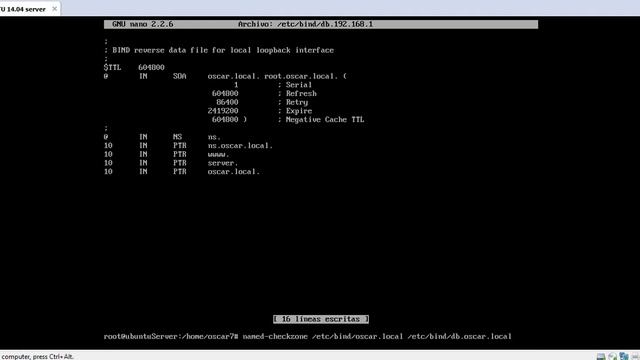The width and height of the screenshot is (640, 360).
Task: Click the 'press Ctrl+Alt' status bar hint
Action: (x=37, y=356)
